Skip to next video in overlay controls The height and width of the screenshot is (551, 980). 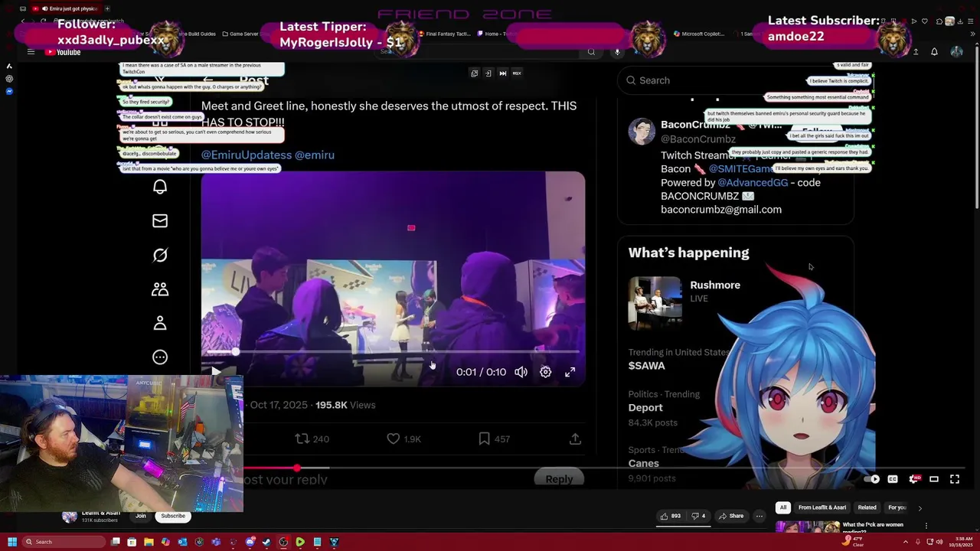(502, 73)
